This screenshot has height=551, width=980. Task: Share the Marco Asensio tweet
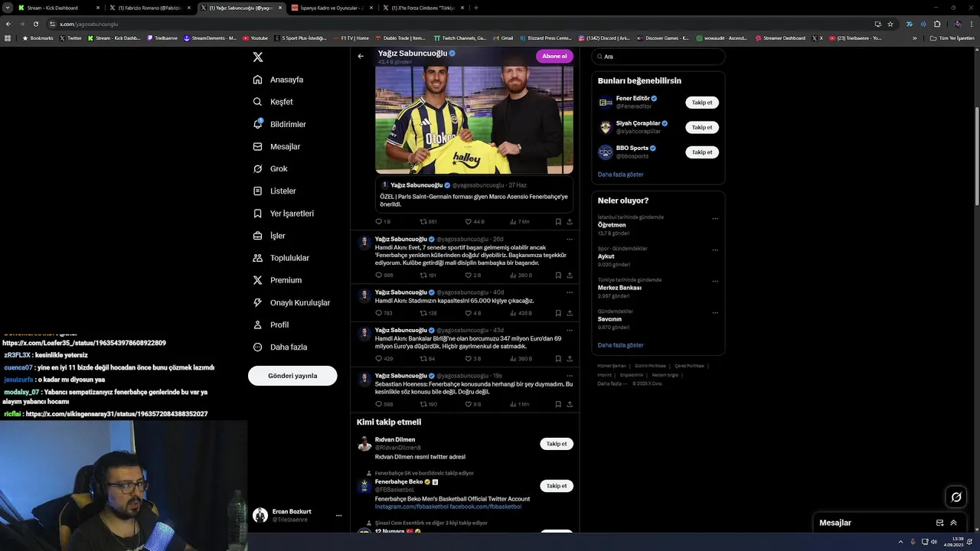[x=570, y=221]
